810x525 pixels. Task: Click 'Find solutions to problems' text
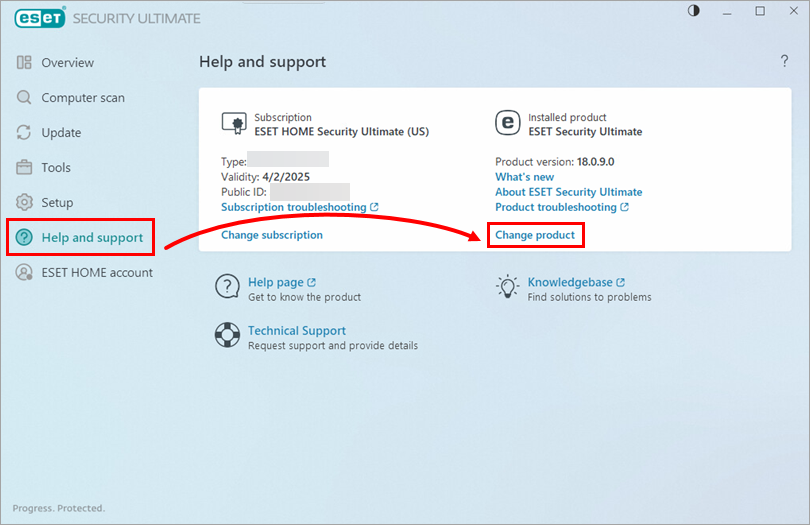(x=589, y=297)
